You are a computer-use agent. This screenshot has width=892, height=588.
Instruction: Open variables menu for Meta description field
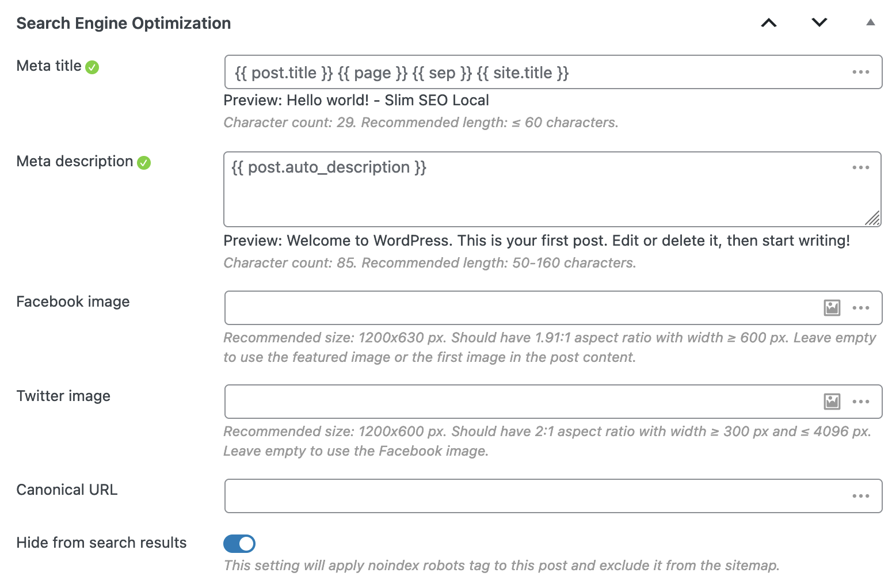tap(860, 167)
